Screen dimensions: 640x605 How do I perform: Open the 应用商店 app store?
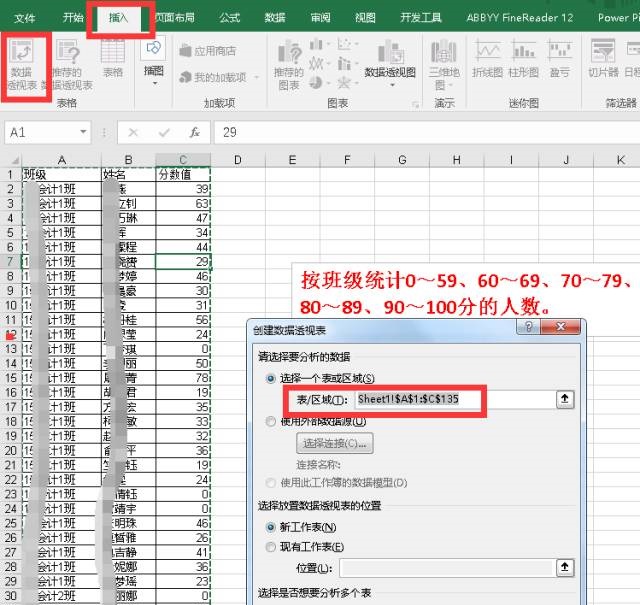coord(208,51)
